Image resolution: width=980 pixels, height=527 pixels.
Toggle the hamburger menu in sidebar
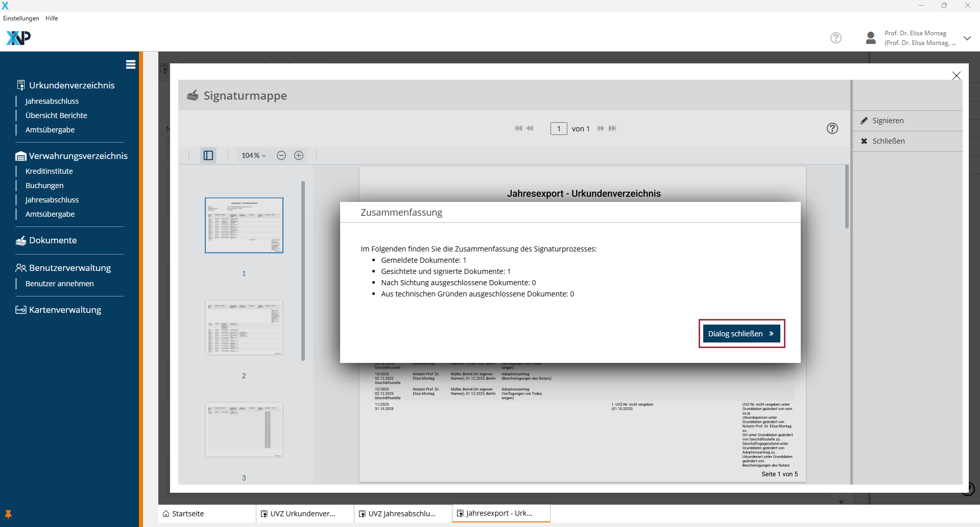(x=131, y=64)
